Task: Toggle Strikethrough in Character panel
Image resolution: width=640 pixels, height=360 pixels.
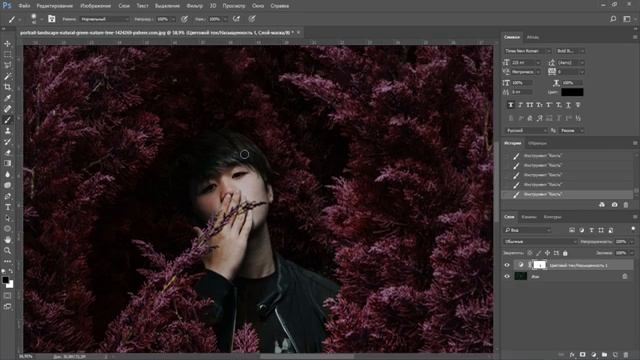Action: click(578, 105)
